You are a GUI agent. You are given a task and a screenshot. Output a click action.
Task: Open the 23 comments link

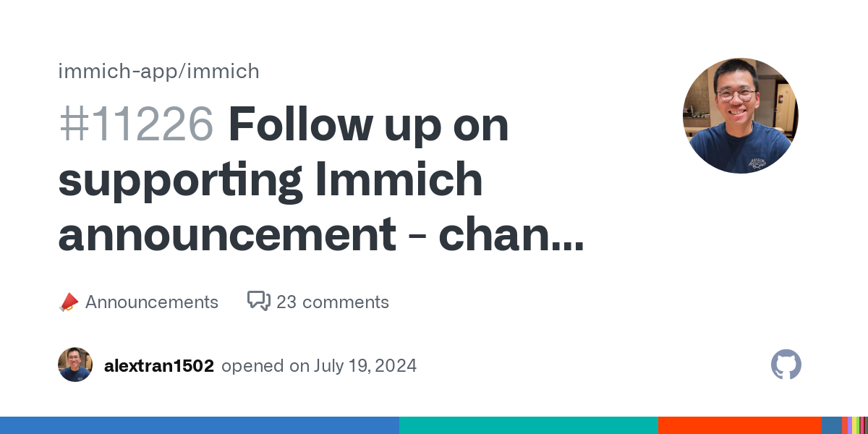pyautogui.click(x=333, y=302)
